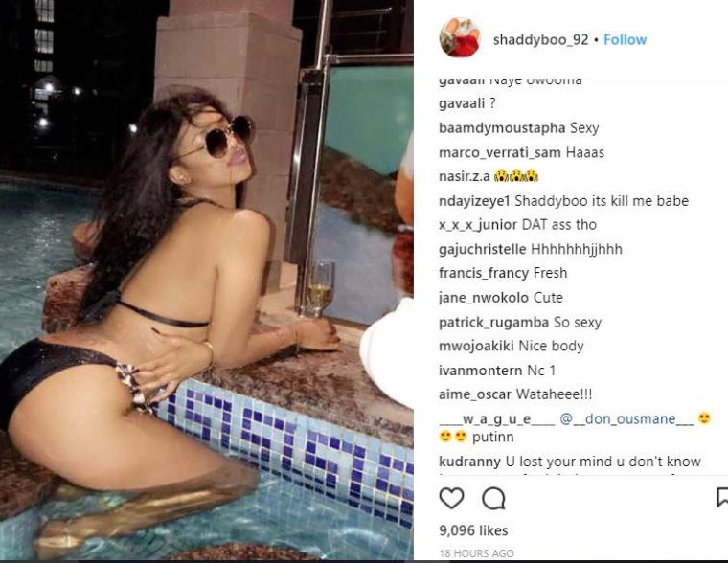
Task: Visit commenter marco_verrati_sam's profile
Action: click(500, 152)
